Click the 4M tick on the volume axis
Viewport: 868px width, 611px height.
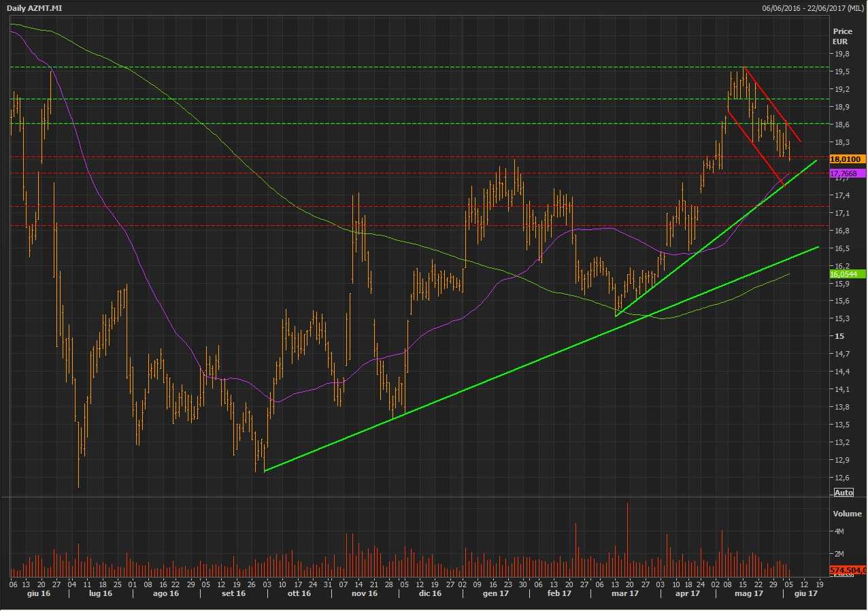[x=839, y=531]
